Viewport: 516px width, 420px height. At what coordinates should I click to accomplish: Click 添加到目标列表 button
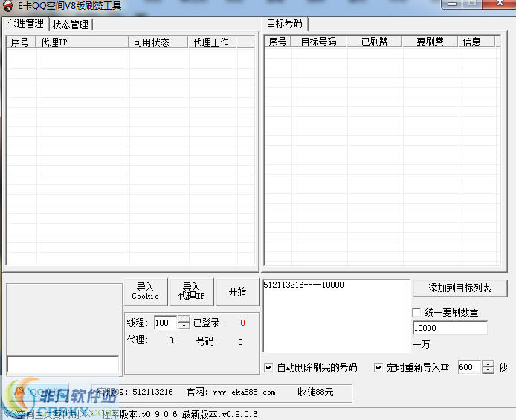point(459,288)
